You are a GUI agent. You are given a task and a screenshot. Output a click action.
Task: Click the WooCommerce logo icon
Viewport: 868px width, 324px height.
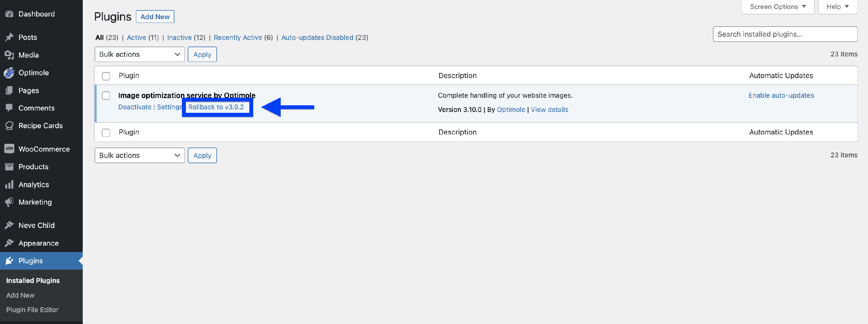pyautogui.click(x=9, y=149)
